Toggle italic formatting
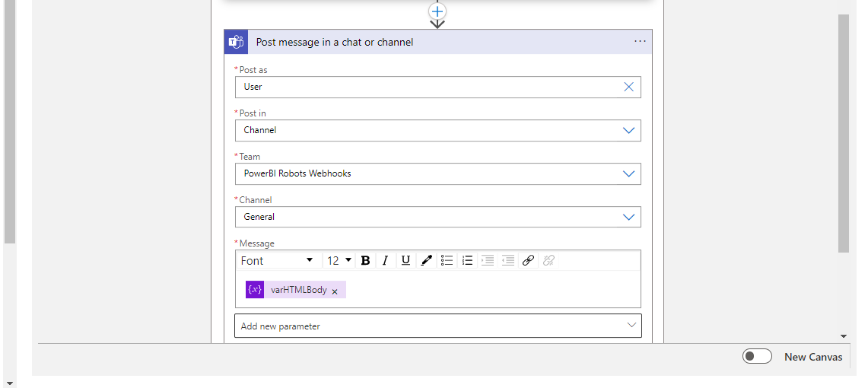This screenshot has width=868, height=388. [x=385, y=260]
